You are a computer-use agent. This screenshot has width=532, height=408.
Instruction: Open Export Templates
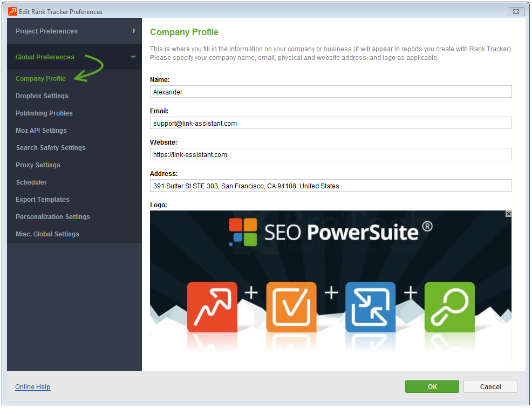tap(43, 200)
